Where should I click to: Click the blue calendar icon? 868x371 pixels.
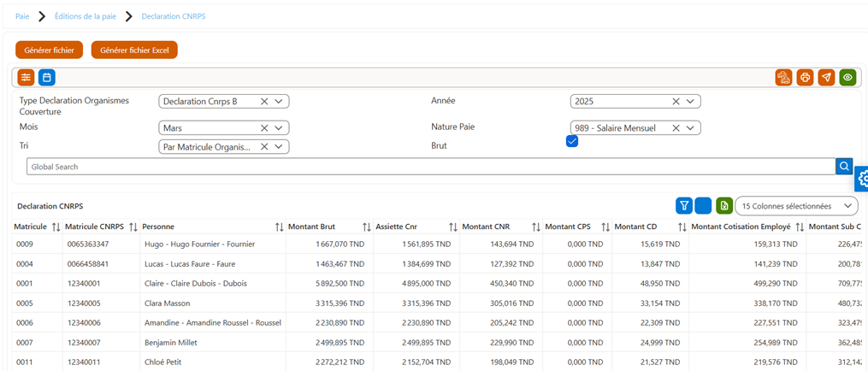(47, 78)
